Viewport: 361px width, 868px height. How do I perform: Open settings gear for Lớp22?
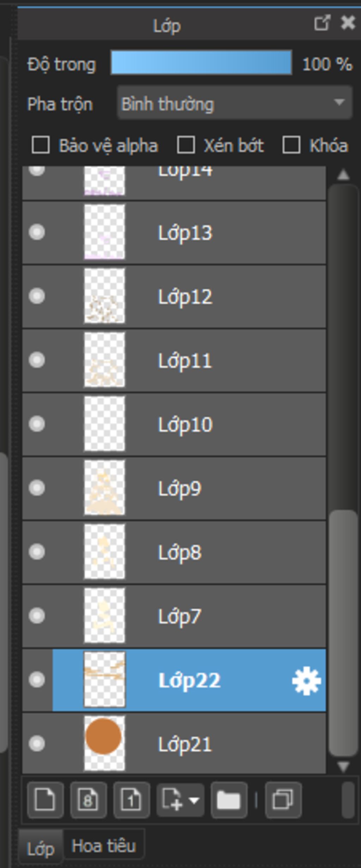306,680
